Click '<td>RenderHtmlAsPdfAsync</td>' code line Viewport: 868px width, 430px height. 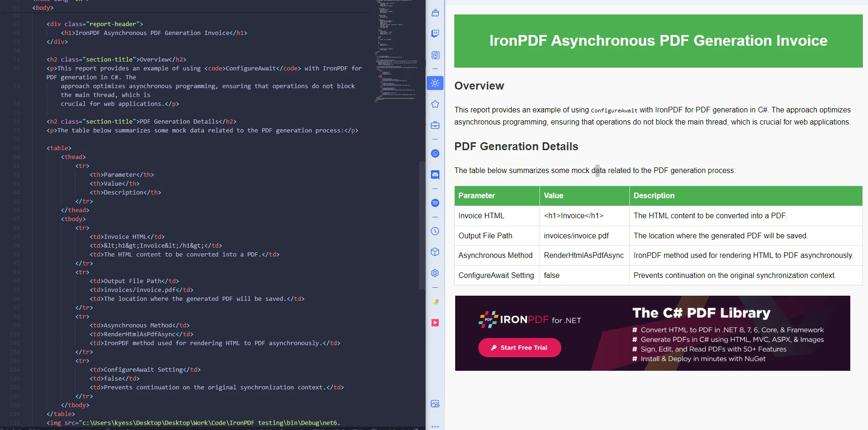click(x=142, y=334)
